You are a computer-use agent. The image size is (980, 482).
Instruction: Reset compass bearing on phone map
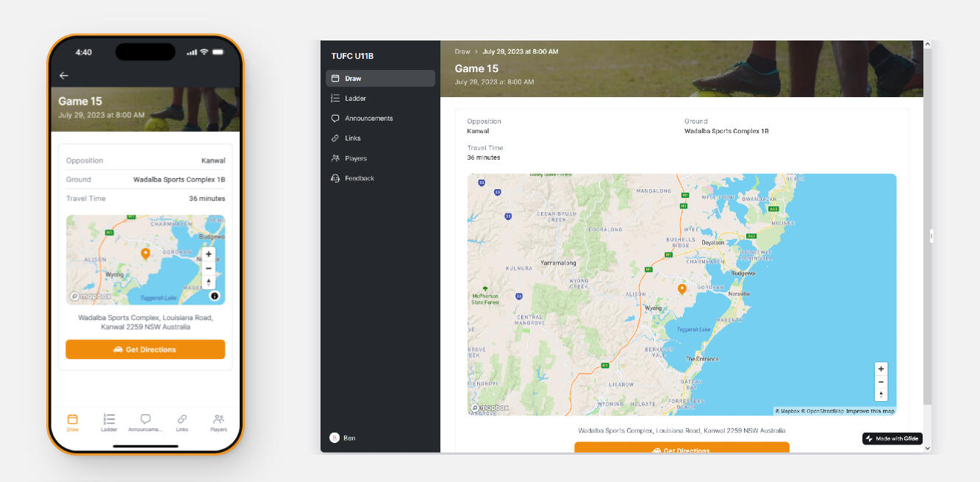tap(209, 282)
